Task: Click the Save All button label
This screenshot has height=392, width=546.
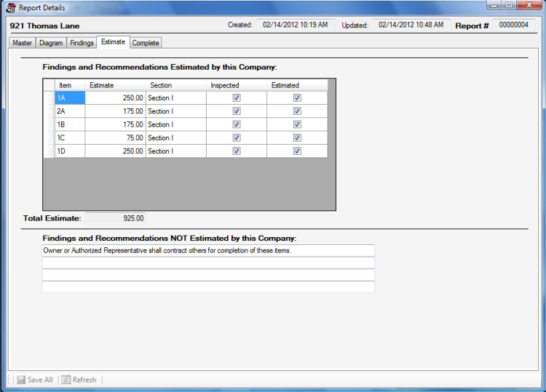Action: point(40,380)
